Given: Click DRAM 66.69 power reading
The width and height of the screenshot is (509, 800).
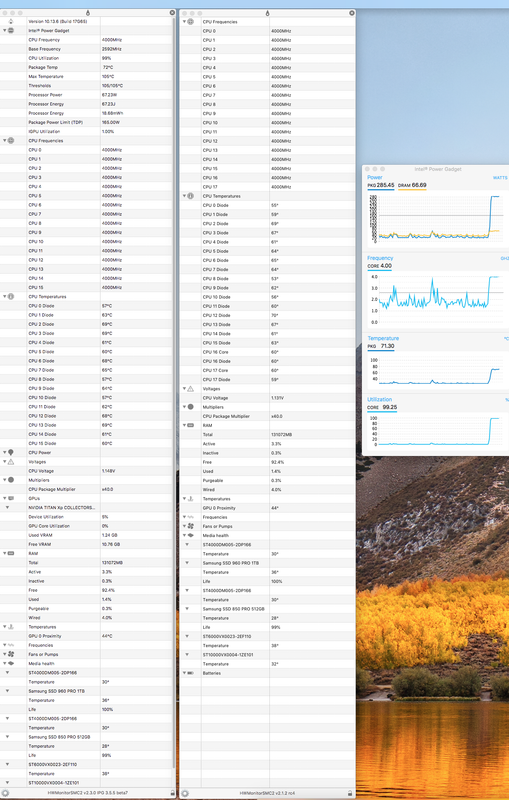Looking at the screenshot, I should [x=412, y=185].
